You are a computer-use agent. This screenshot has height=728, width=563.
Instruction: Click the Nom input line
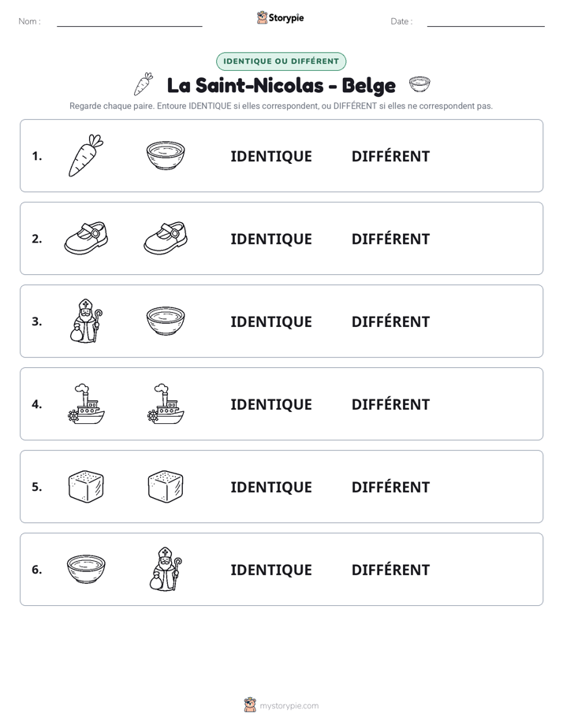coord(129,22)
